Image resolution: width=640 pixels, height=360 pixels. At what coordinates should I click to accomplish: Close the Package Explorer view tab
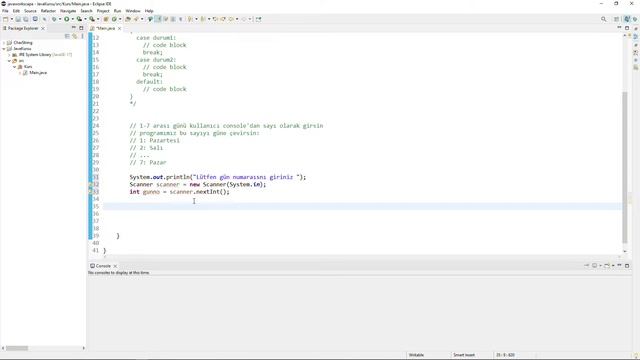43,28
